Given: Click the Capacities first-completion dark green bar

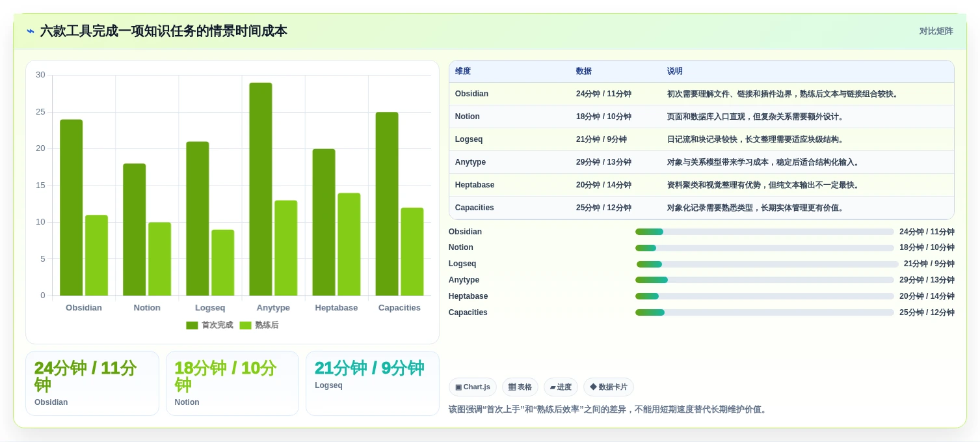Looking at the screenshot, I should pos(387,204).
